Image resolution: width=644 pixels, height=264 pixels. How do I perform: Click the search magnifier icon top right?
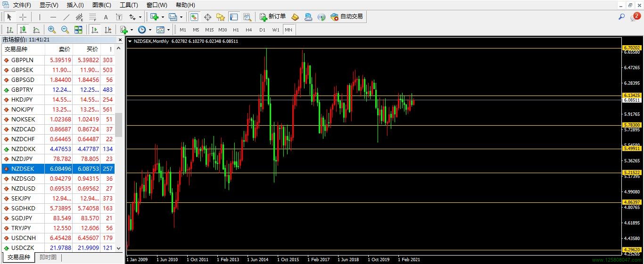(621, 17)
